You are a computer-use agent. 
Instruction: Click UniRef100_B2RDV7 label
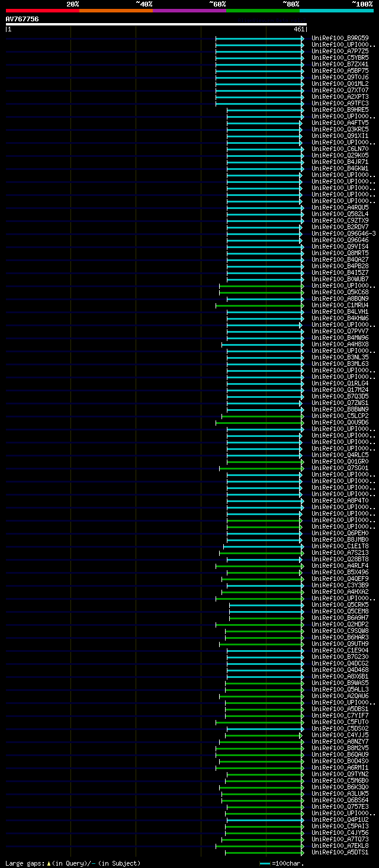pyautogui.click(x=339, y=227)
